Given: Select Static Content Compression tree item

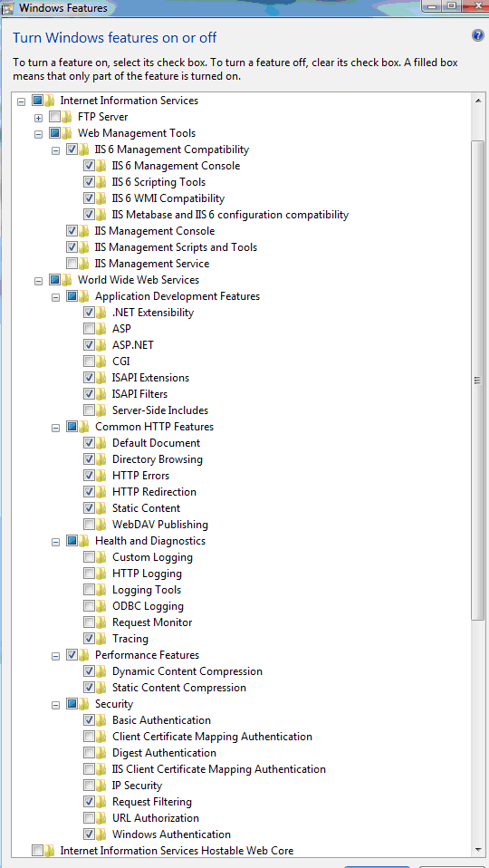Looking at the screenshot, I should [179, 688].
